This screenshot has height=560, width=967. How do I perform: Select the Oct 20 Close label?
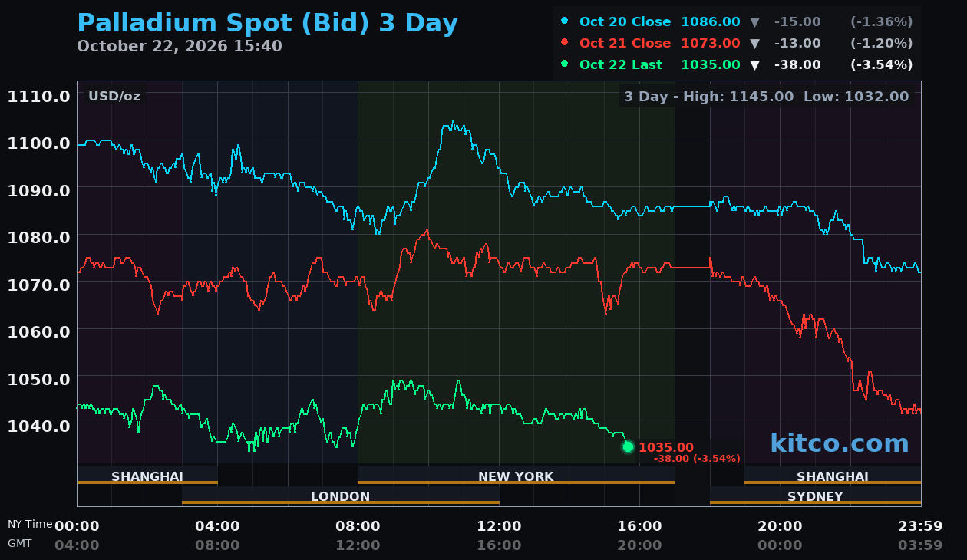(x=625, y=21)
